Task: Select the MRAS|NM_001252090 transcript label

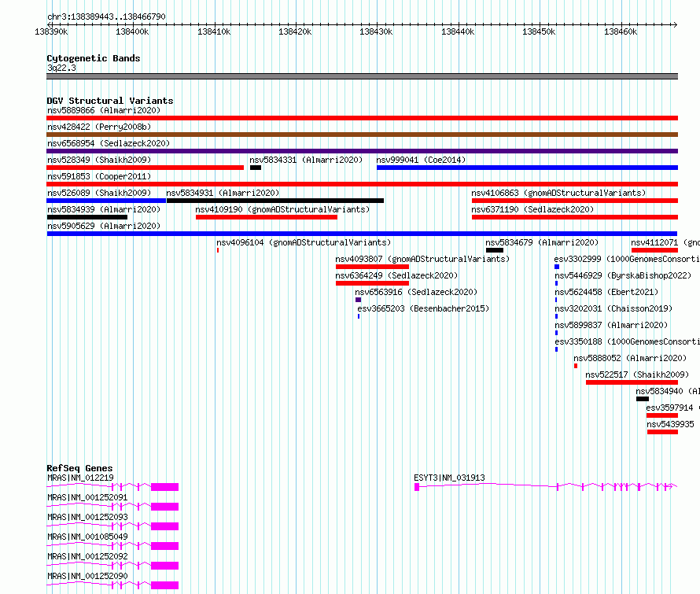Action: point(87,576)
